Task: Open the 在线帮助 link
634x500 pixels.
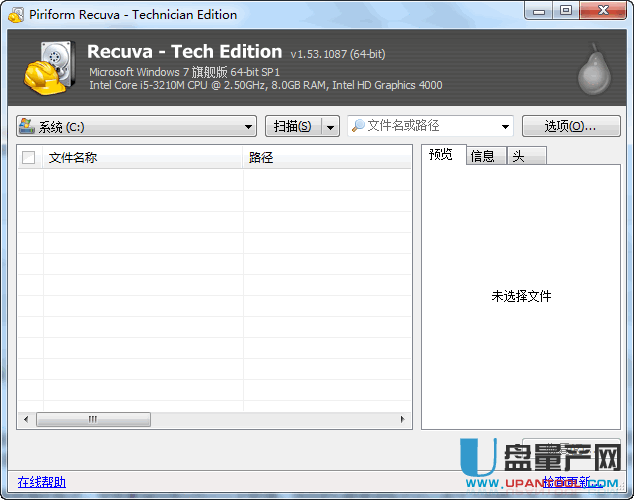Action: tap(42, 482)
